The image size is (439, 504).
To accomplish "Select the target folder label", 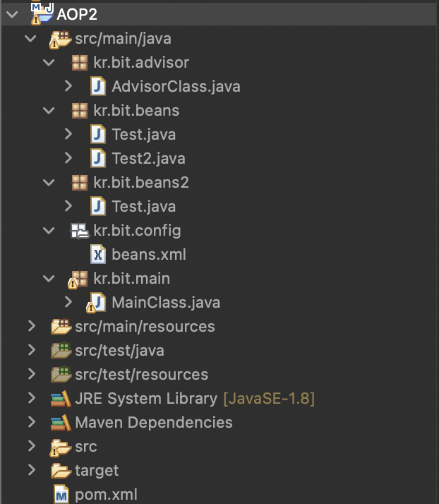I will pos(97,471).
